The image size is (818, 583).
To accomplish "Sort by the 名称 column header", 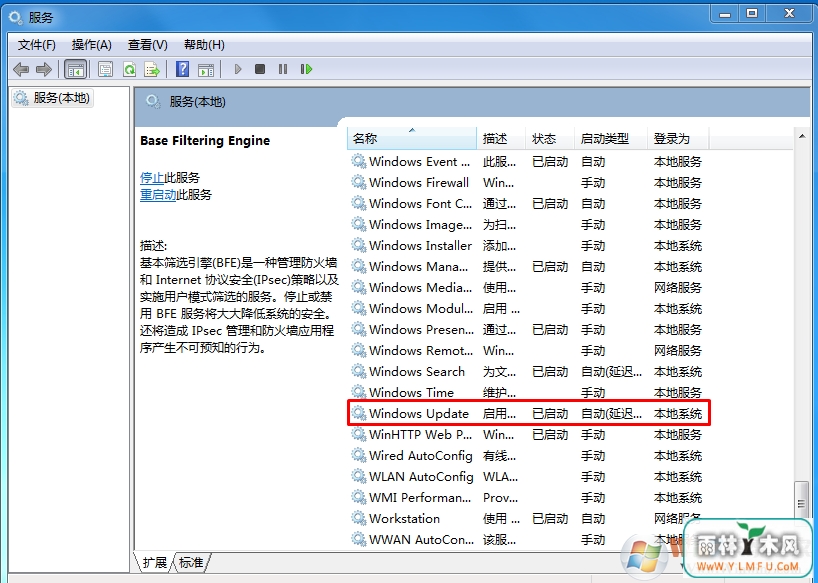I will (x=412, y=139).
